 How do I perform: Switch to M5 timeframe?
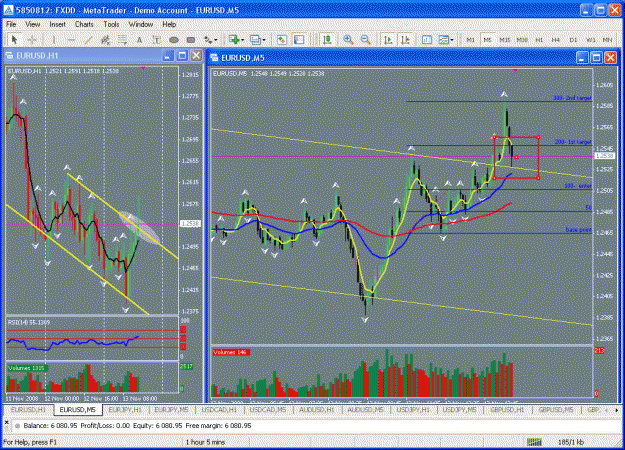[487, 39]
